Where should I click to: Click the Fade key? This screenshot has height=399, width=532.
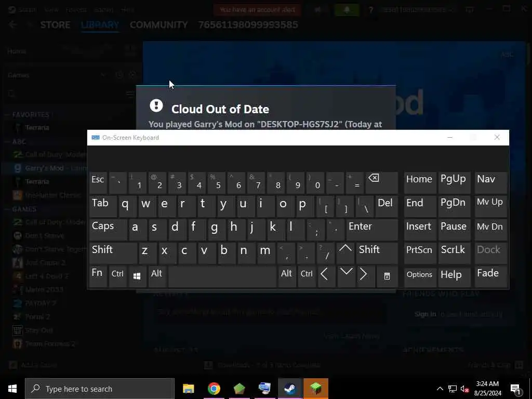(490, 276)
